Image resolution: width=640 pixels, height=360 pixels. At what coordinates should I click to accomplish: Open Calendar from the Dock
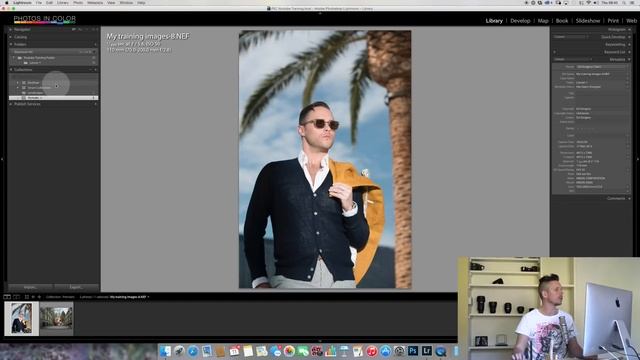click(x=234, y=351)
